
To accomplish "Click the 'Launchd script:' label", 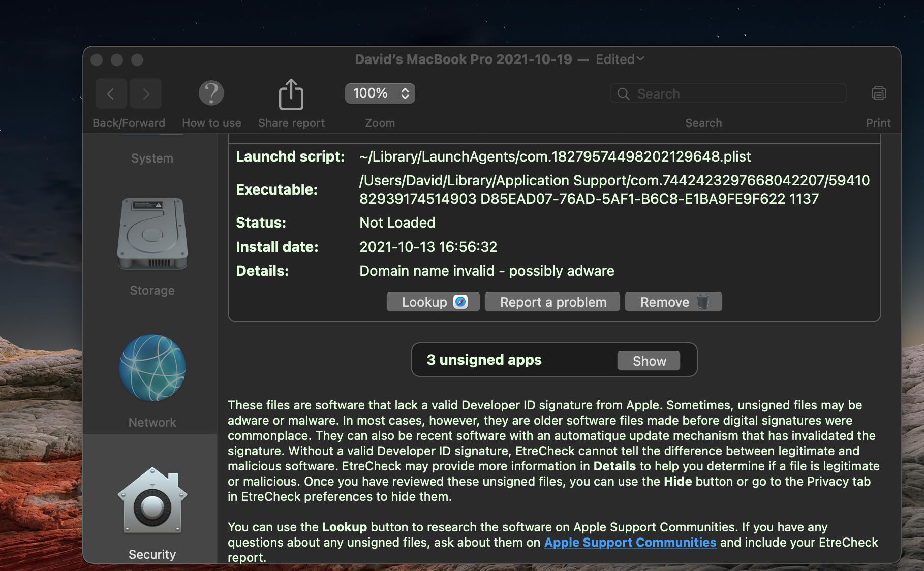I will coord(290,156).
